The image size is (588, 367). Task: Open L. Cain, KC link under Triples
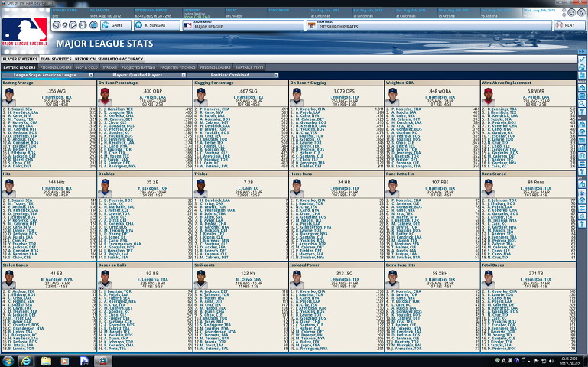(248, 188)
